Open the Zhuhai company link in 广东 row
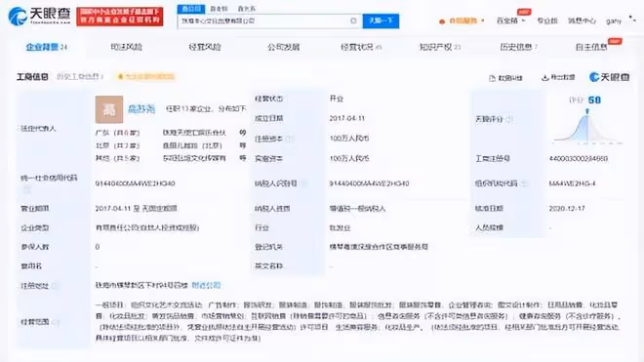Image resolution: width=644 pixels, height=362 pixels. pos(194,133)
